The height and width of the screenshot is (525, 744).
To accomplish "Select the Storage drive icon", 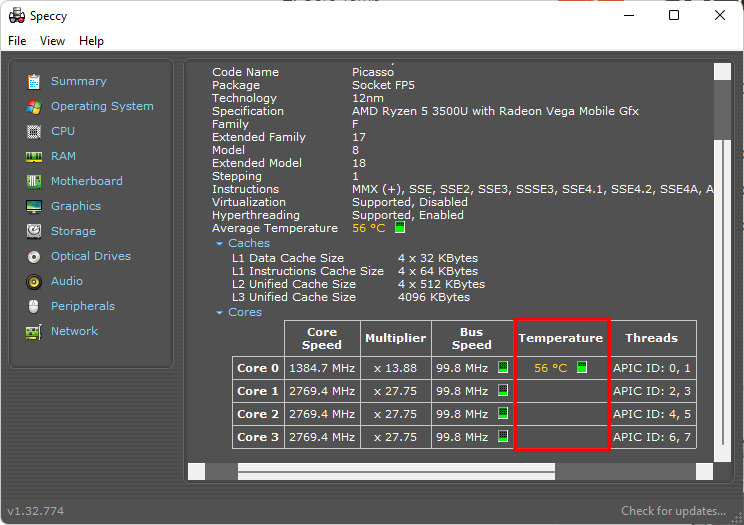I will (34, 232).
